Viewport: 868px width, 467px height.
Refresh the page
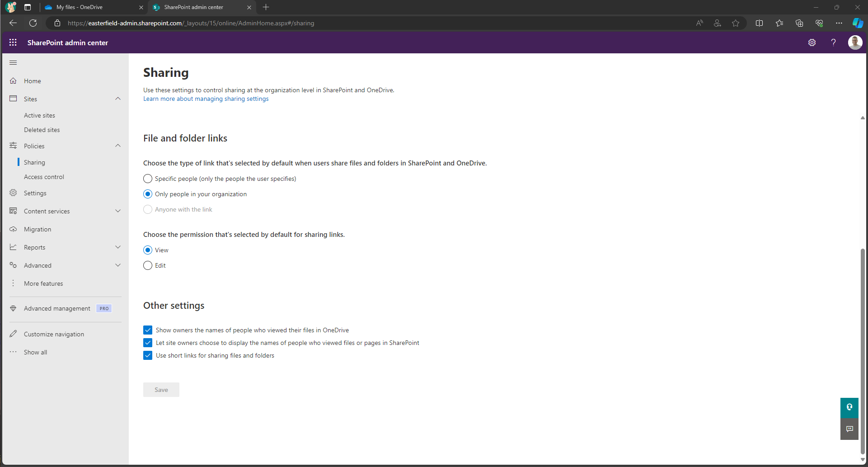coord(33,23)
